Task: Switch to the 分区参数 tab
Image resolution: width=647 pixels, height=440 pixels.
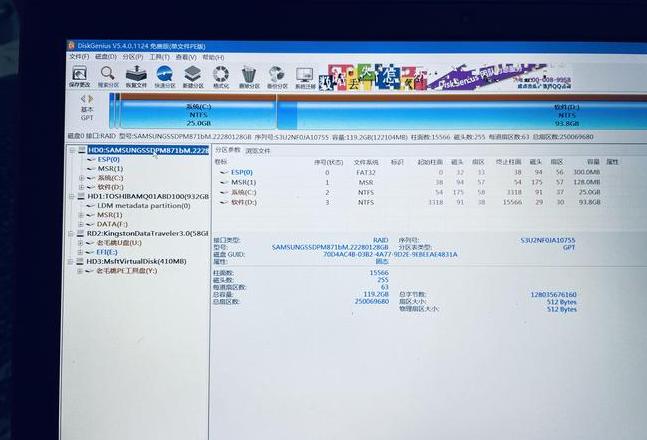Action: click(228, 150)
